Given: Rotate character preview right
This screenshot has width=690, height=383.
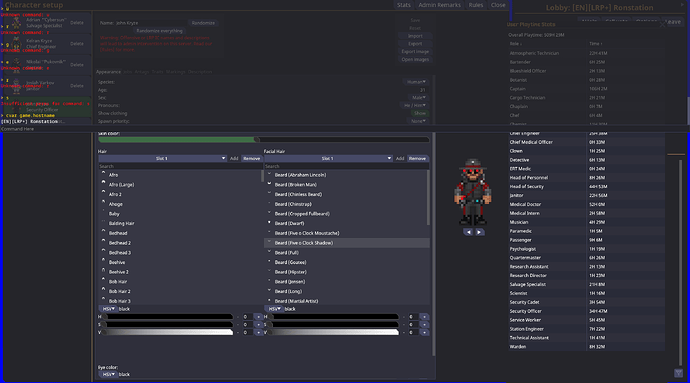Looking at the screenshot, I should (479, 232).
